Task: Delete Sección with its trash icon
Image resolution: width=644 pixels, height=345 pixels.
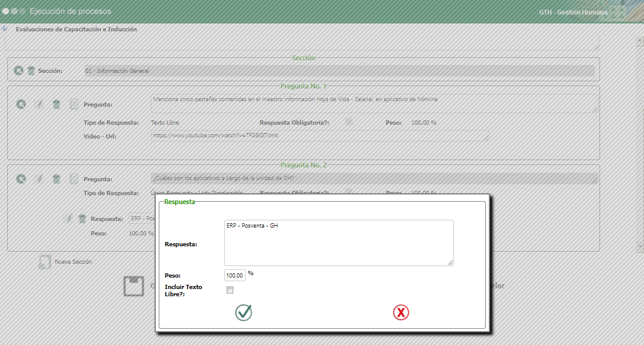Action: pyautogui.click(x=31, y=70)
